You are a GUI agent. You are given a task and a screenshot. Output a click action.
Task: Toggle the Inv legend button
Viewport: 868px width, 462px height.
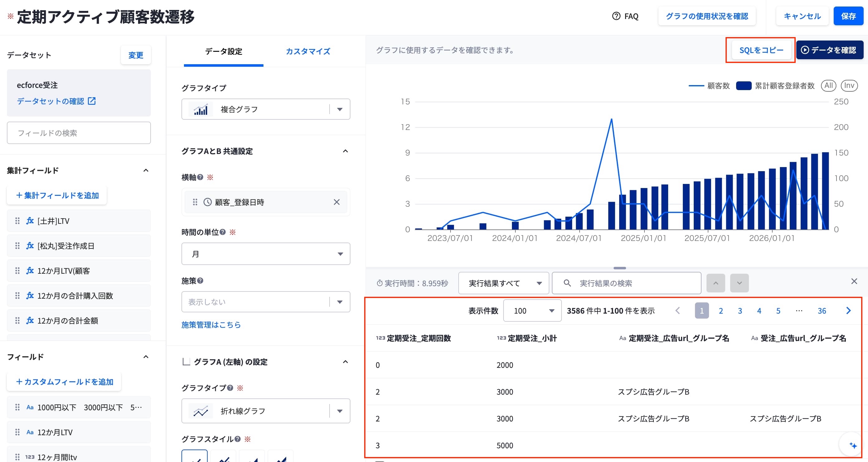click(849, 86)
